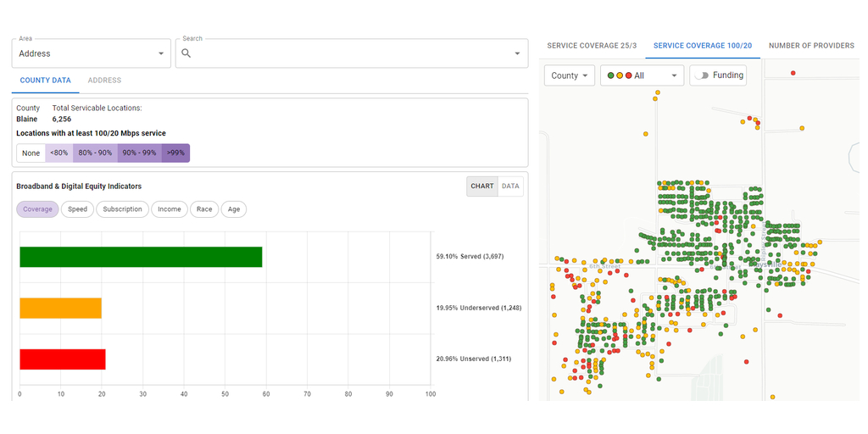The image size is (868, 434).
Task: Click the search magnifier icon
Action: (x=186, y=53)
